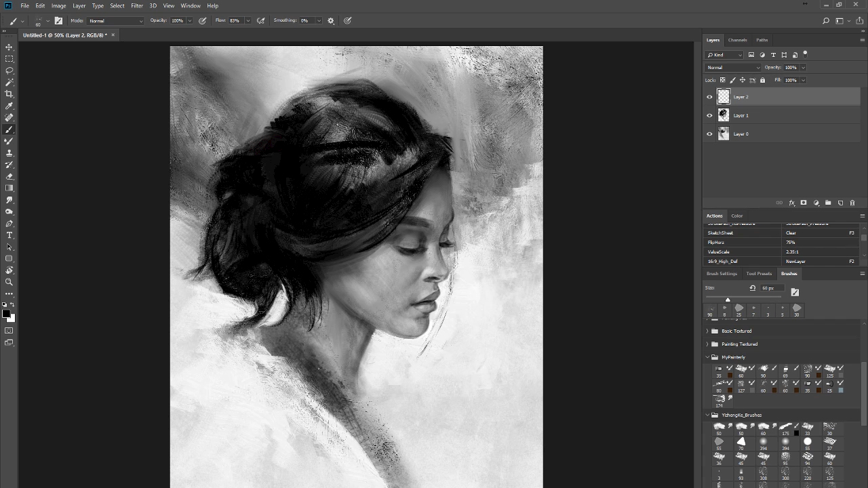The image size is (868, 488).
Task: Pick the Eyedropper tool
Action: [9, 106]
